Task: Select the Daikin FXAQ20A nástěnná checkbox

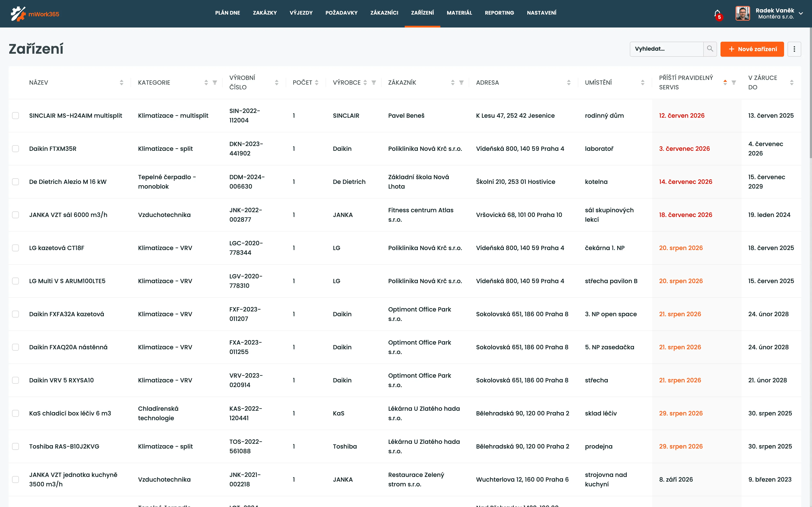Action: point(15,347)
